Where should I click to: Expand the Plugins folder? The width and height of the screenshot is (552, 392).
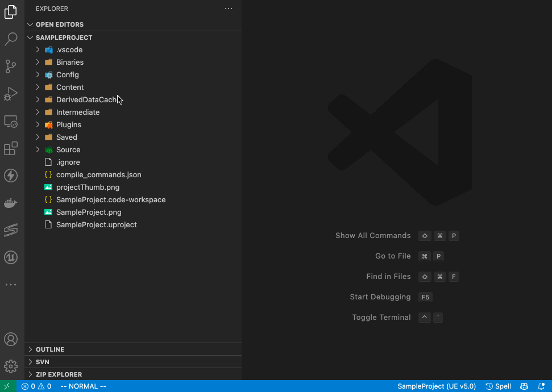click(133, 124)
